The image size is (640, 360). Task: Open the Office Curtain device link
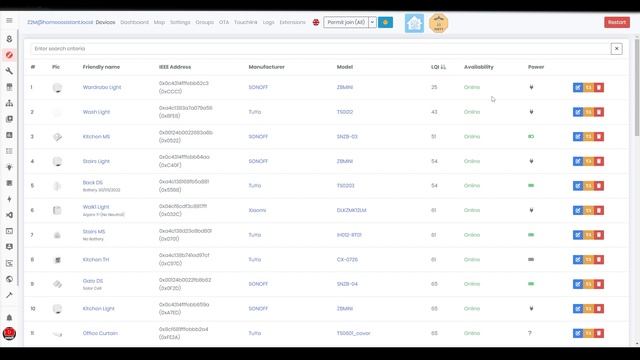click(100, 333)
